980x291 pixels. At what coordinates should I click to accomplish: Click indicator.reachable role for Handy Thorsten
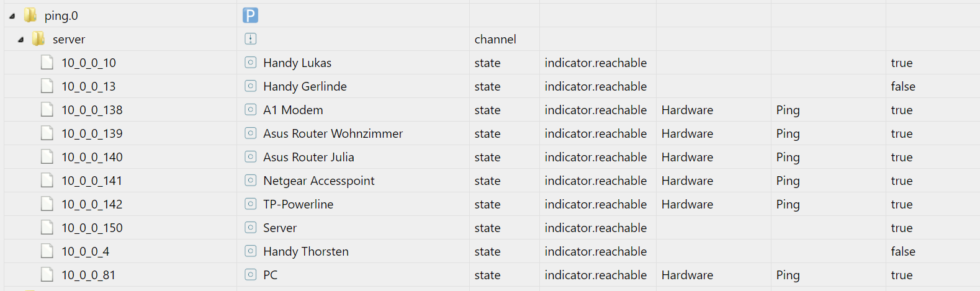pyautogui.click(x=595, y=251)
